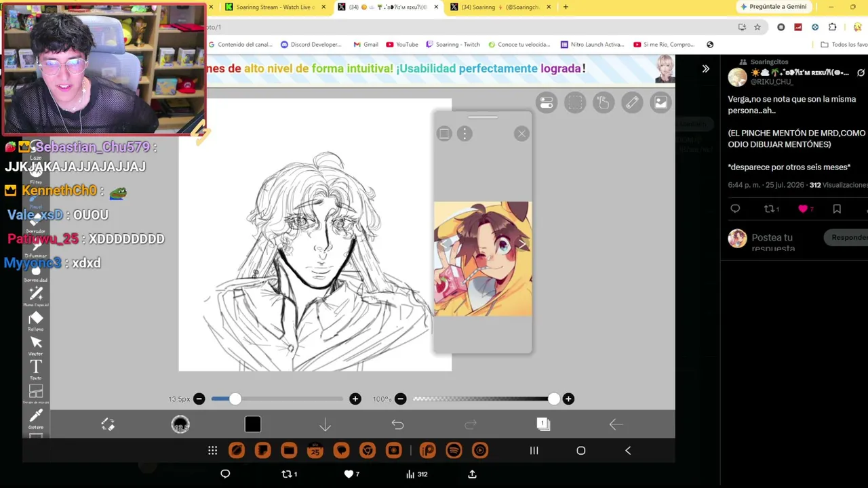
Task: Tap the Android back button
Action: pyautogui.click(x=628, y=451)
